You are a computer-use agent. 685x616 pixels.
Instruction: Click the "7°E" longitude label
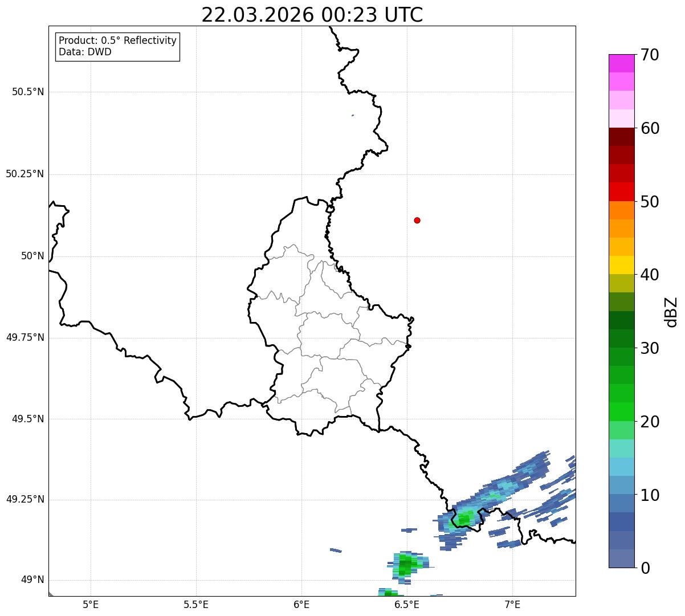(512, 604)
